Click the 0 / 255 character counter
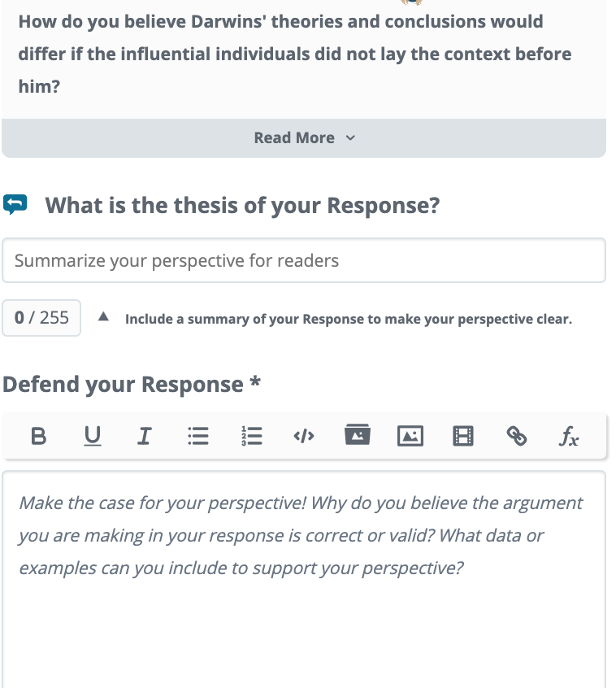Image resolution: width=616 pixels, height=688 pixels. (x=41, y=318)
